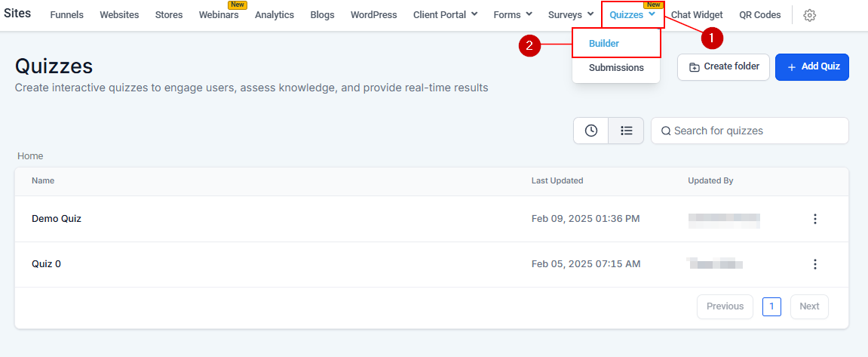Viewport: 868px width, 357px height.
Task: Click the Last Updated column header
Action: pos(557,180)
